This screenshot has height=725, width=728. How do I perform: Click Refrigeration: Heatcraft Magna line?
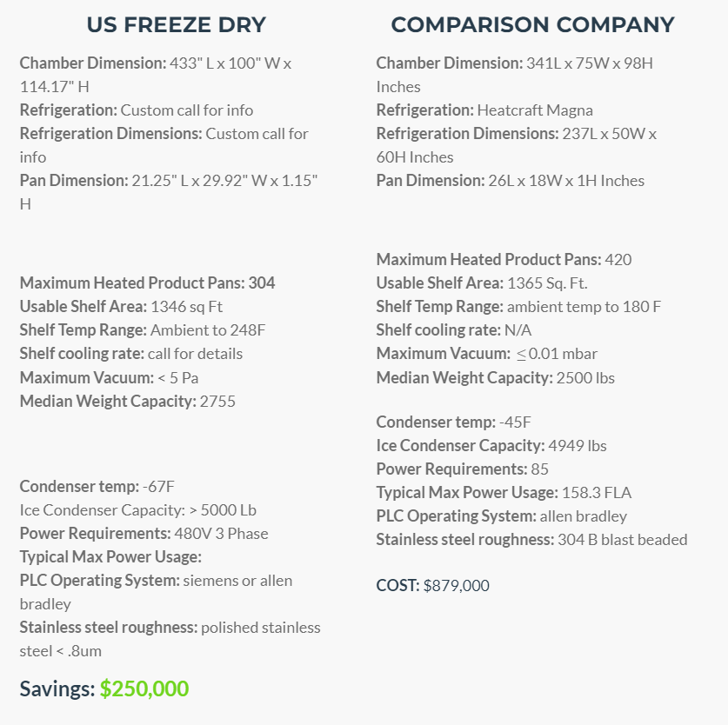pyautogui.click(x=484, y=110)
